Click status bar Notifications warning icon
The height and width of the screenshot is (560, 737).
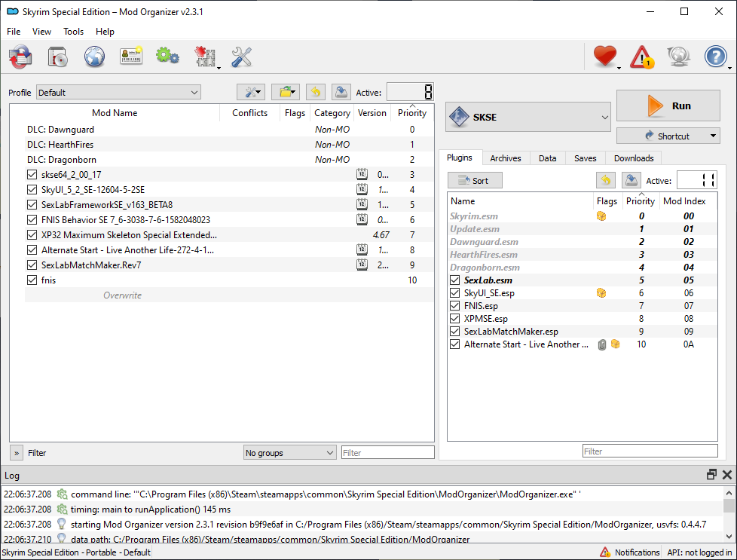[605, 552]
